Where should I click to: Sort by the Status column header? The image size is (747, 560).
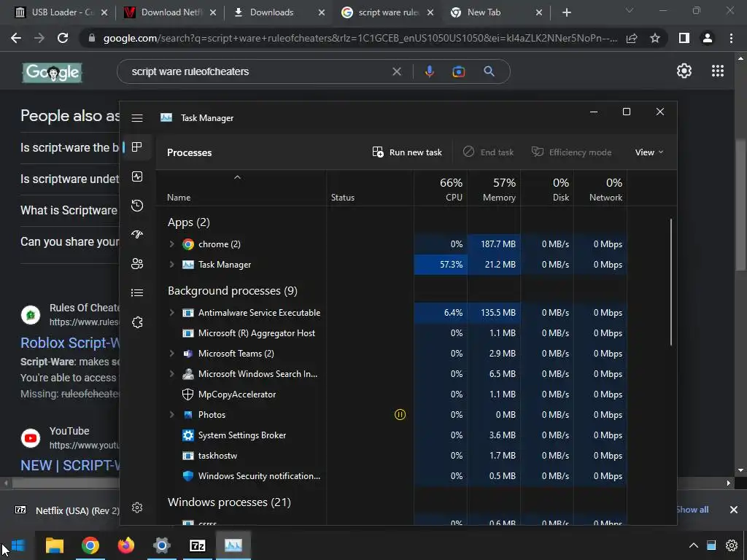pyautogui.click(x=370, y=189)
